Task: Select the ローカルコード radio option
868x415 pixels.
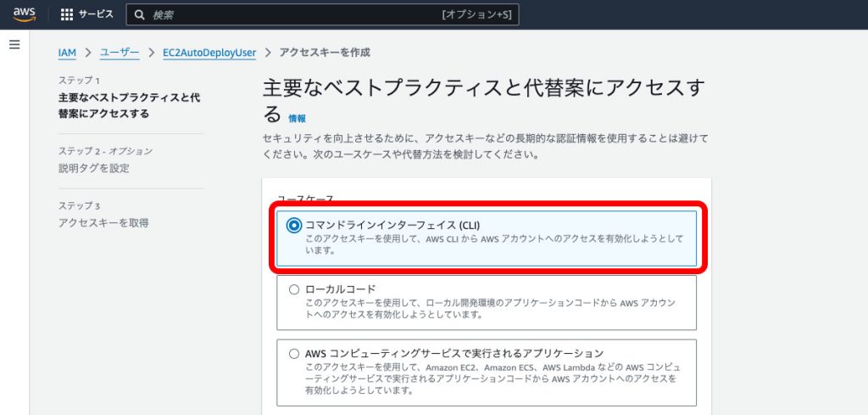Action: [x=294, y=289]
